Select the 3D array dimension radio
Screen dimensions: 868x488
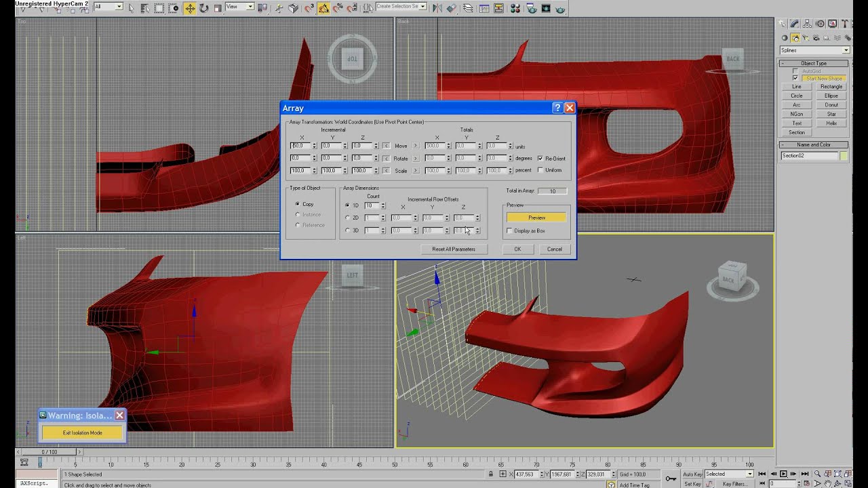point(348,230)
